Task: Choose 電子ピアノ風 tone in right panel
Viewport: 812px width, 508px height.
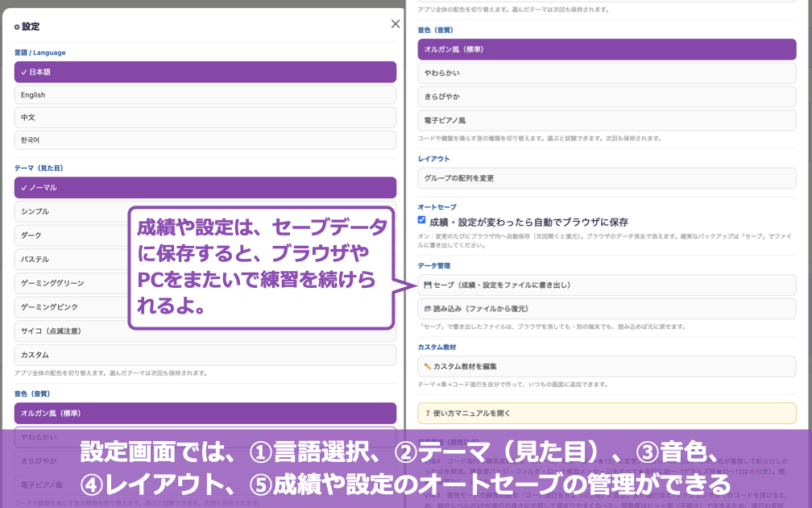Action: pyautogui.click(x=607, y=120)
